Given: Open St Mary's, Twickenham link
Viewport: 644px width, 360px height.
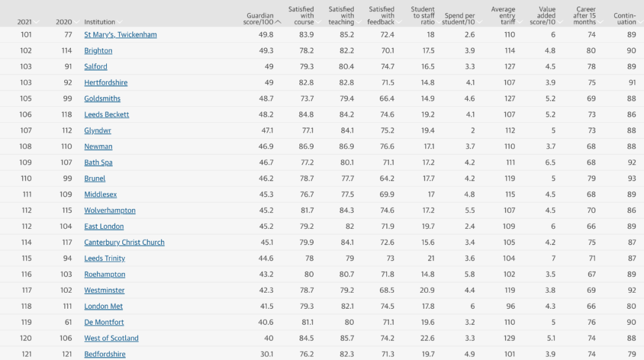Looking at the screenshot, I should [x=120, y=35].
